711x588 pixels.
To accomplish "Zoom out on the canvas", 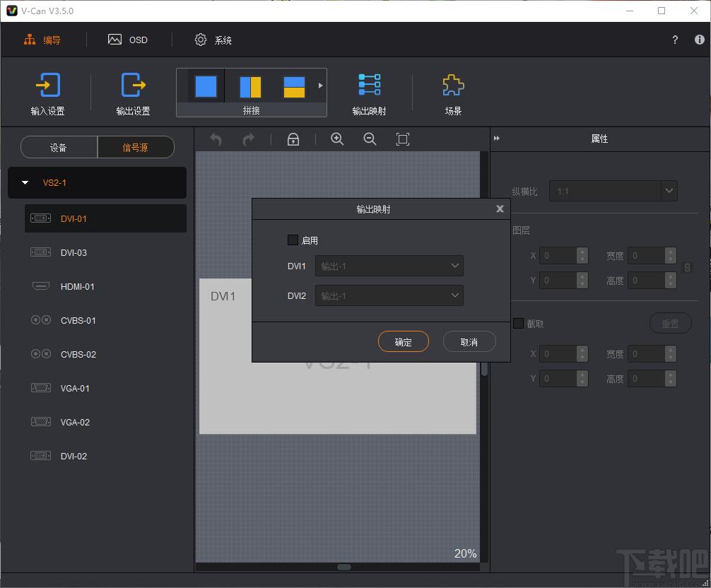I will tap(370, 139).
